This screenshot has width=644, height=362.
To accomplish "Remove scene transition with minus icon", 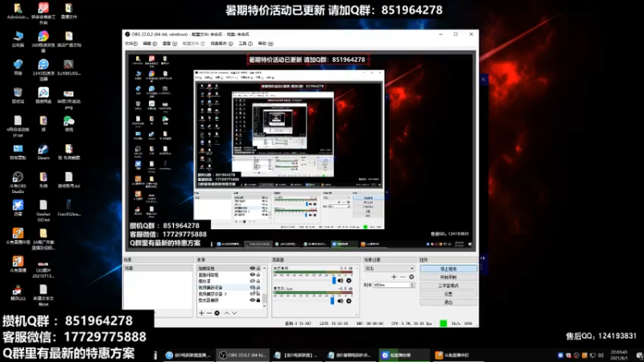I will (402, 277).
